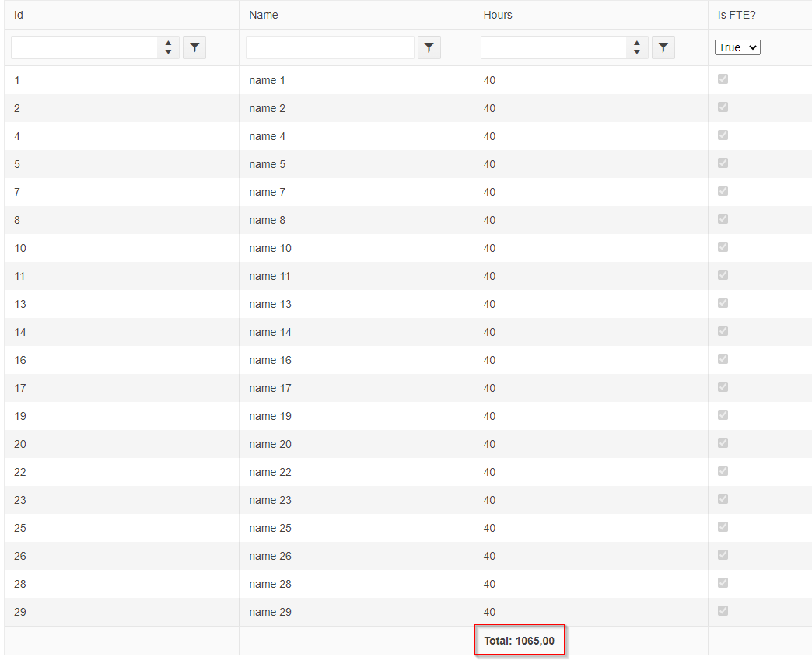
Task: Click the Id cell showing 29
Action: coord(121,611)
